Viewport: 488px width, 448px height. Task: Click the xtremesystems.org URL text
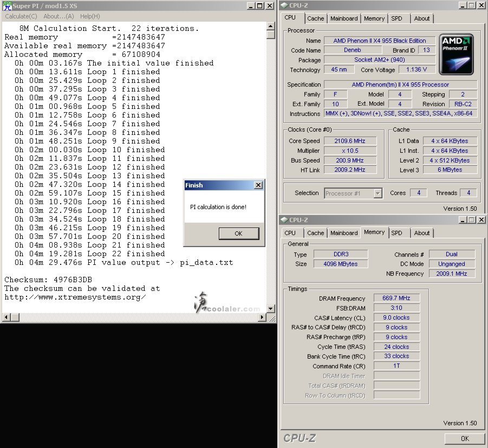click(75, 297)
